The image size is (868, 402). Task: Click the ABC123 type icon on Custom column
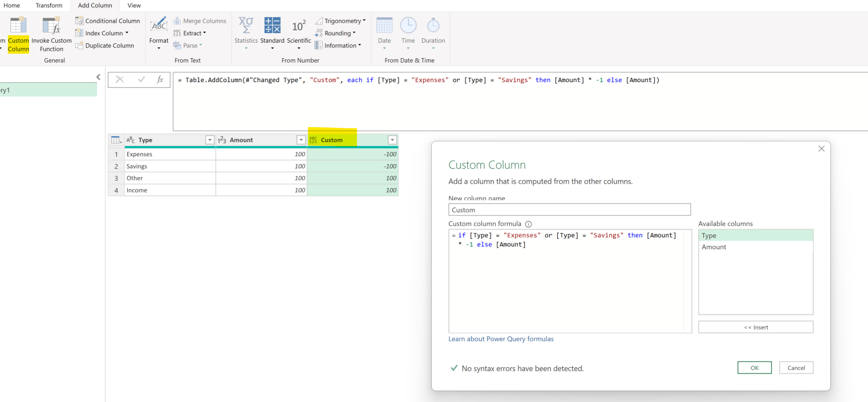(313, 140)
